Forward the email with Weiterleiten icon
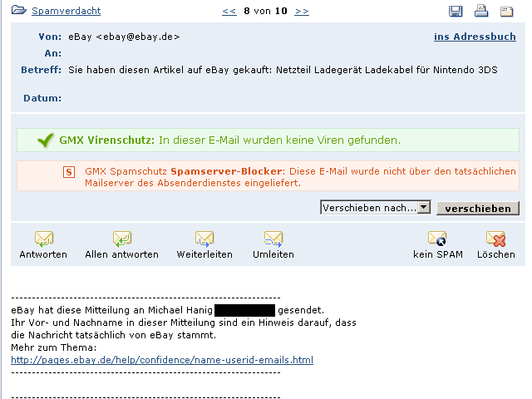This screenshot has height=399, width=532. pos(204,239)
